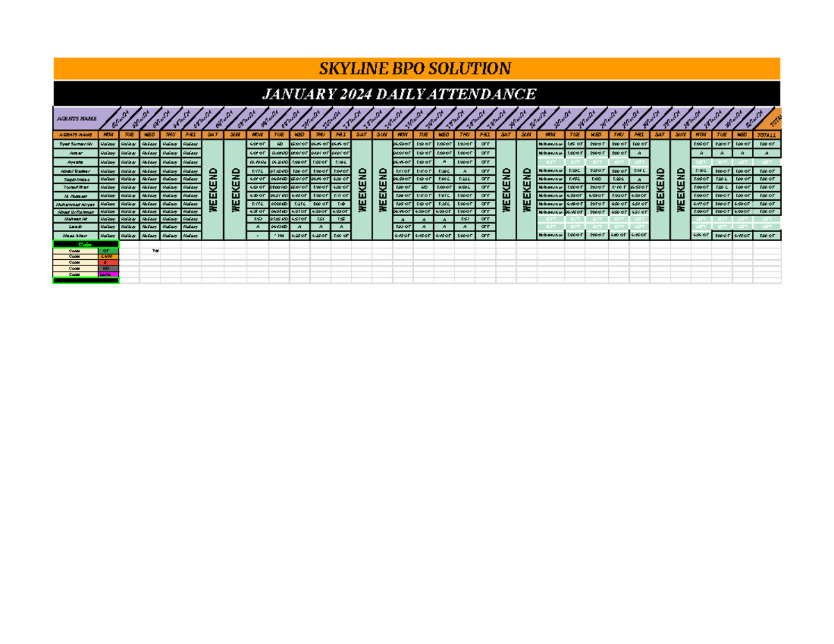Image resolution: width=834 pixels, height=644 pixels.
Task: Click the Ansar agent name cell
Action: click(x=75, y=154)
